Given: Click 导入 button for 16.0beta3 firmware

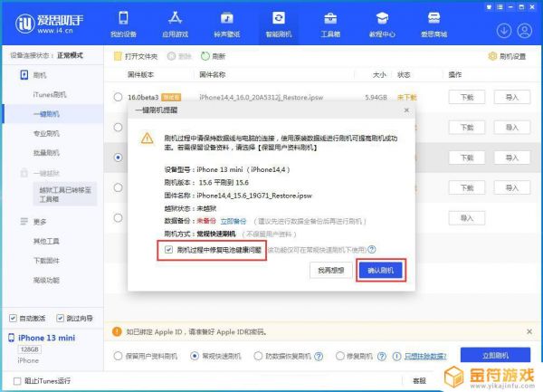Looking at the screenshot, I should pos(512,97).
